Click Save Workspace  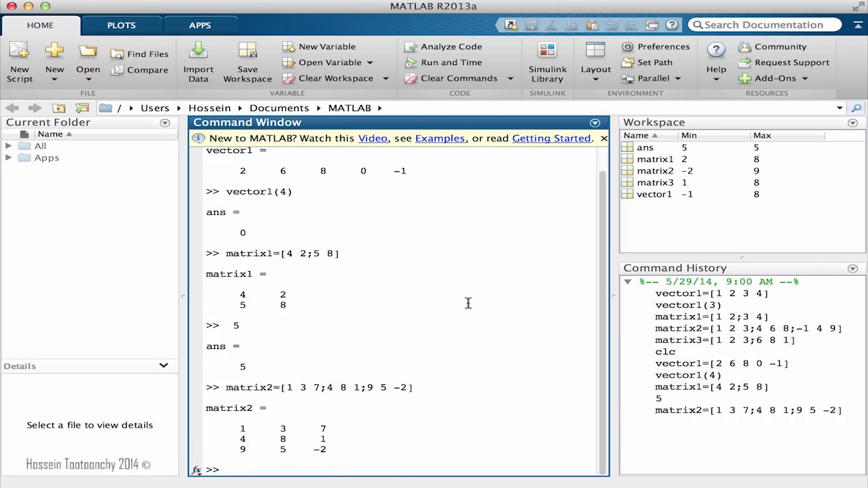pyautogui.click(x=248, y=62)
